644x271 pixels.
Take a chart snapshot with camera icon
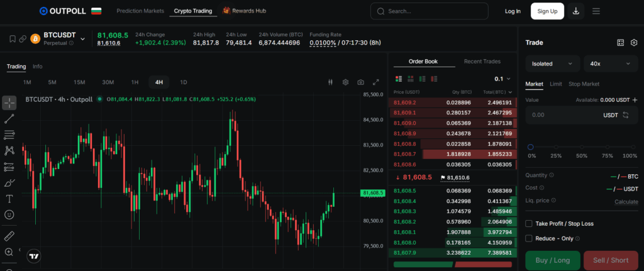pyautogui.click(x=360, y=82)
